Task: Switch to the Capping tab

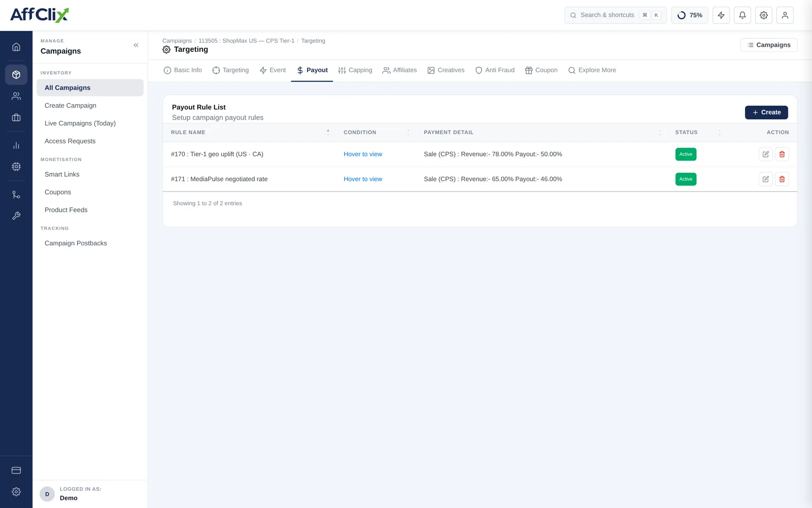Action: coord(355,70)
